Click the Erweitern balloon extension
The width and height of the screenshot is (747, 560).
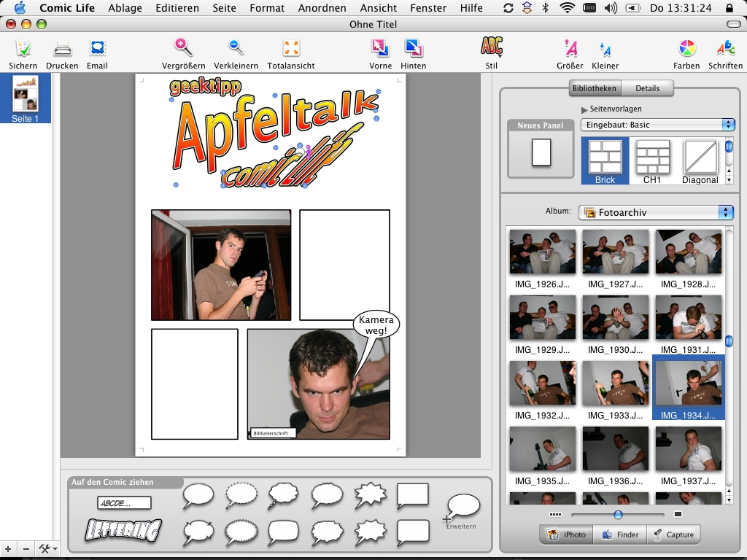[461, 511]
